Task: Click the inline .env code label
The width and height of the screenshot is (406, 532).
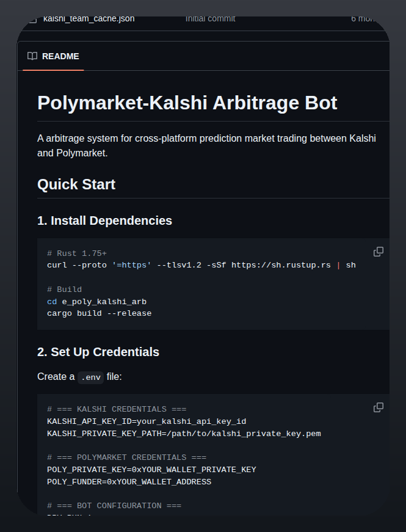Action: 90,377
